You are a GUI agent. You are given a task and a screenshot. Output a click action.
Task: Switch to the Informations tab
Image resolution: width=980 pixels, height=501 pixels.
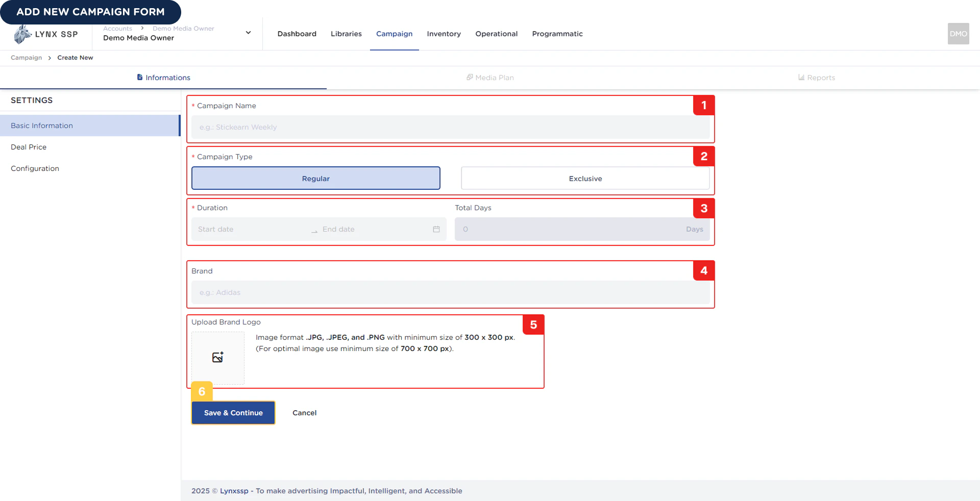click(163, 78)
